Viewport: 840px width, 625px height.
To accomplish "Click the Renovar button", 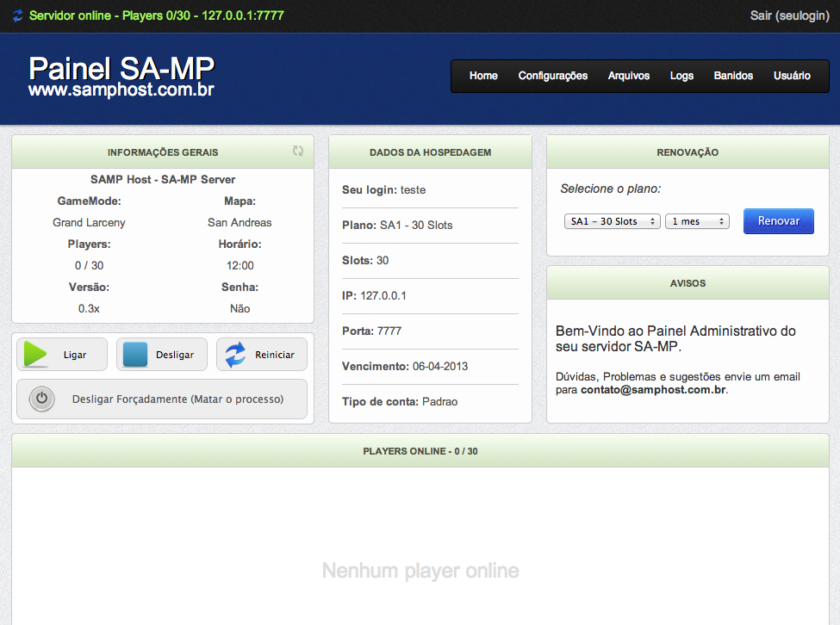I will click(x=778, y=221).
